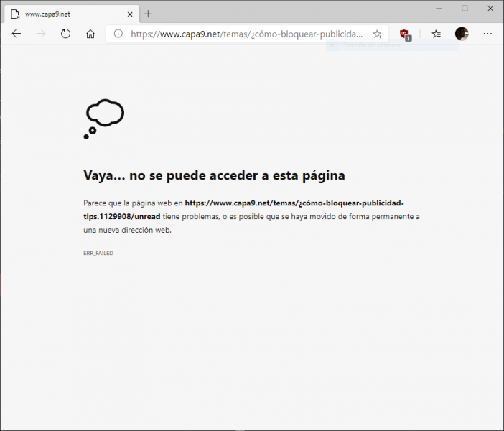Viewport: 504px width, 431px height.
Task: Click the Forward navigation arrow
Action: tap(41, 34)
